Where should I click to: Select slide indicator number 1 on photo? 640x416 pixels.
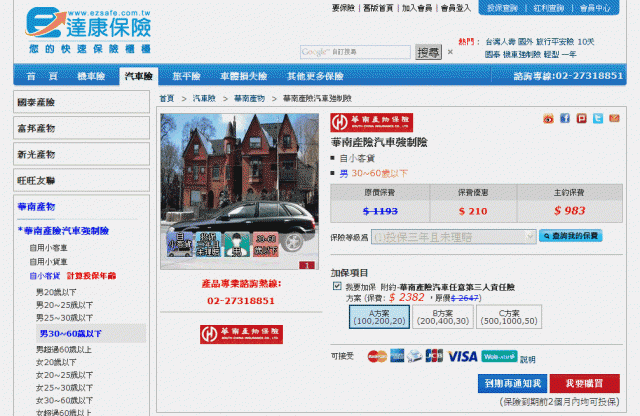coord(307,265)
